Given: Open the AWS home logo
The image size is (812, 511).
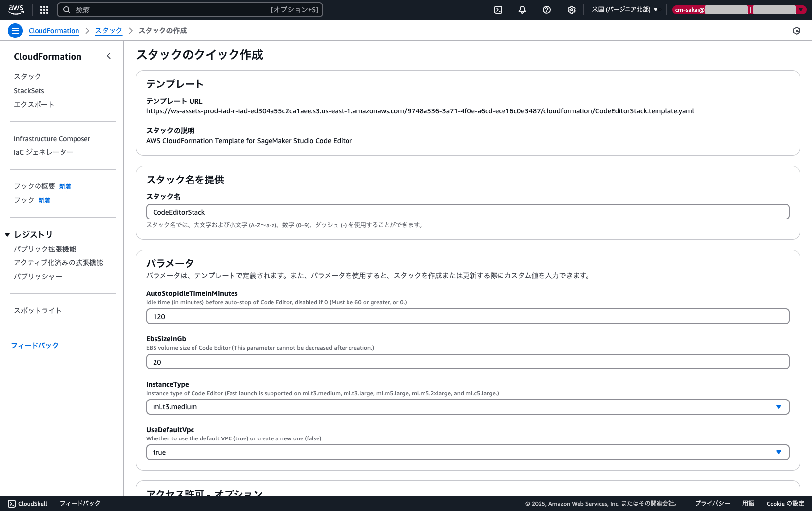Looking at the screenshot, I should pos(16,10).
